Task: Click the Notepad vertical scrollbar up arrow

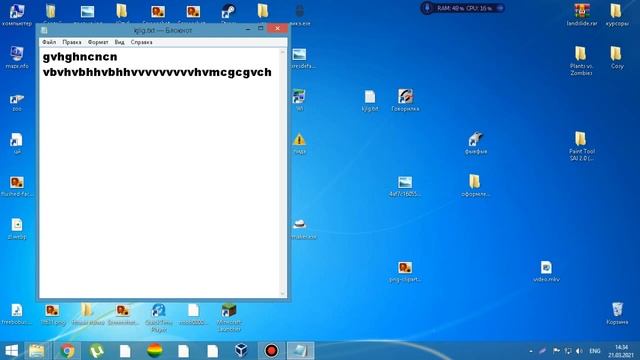Action: click(282, 52)
